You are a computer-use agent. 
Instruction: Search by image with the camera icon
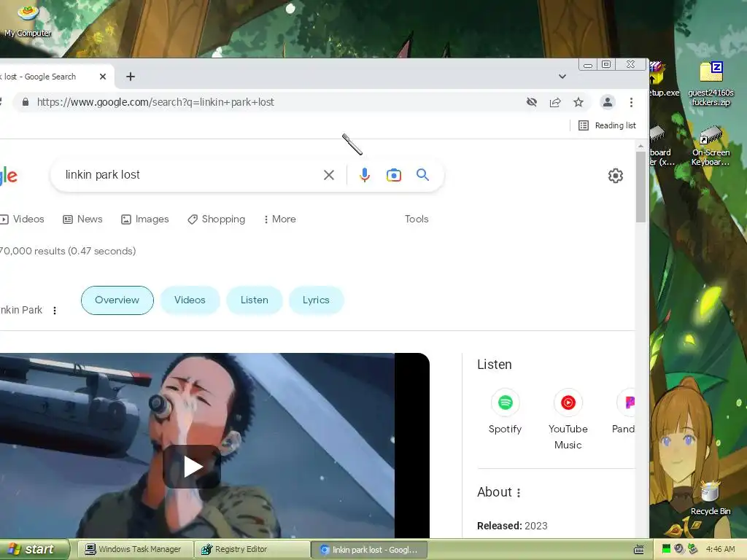click(393, 175)
